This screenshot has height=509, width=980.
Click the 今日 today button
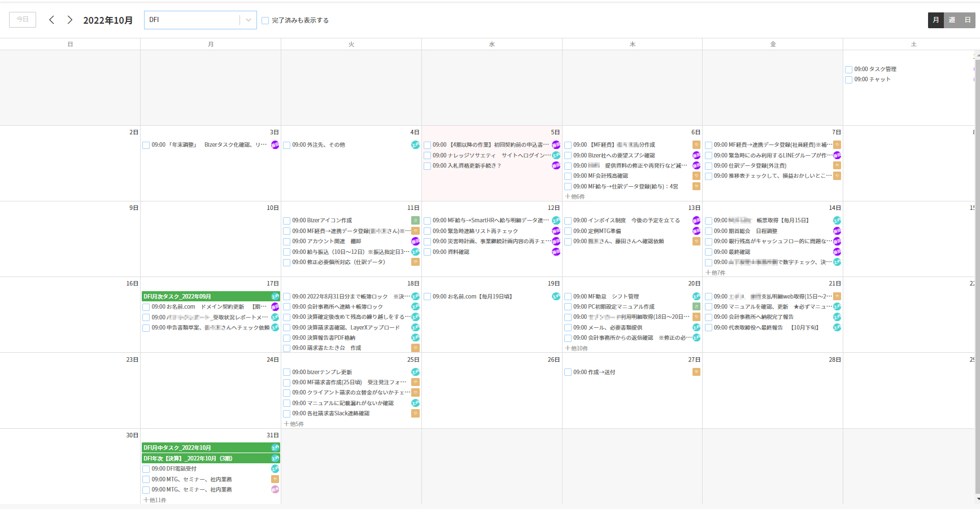coord(23,20)
